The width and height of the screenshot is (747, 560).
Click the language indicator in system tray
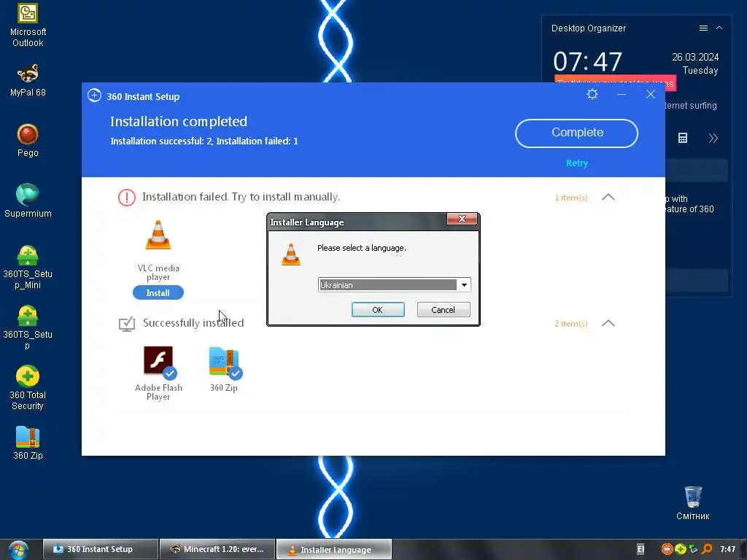pyautogui.click(x=640, y=550)
